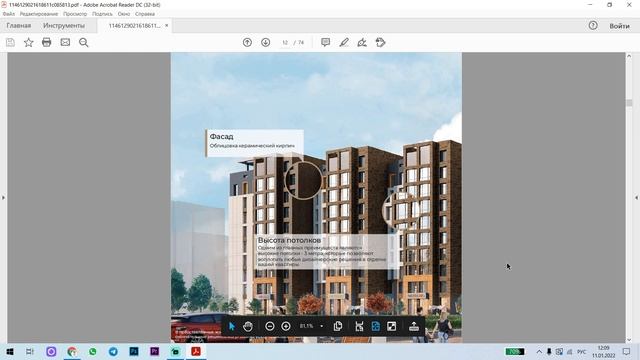
Task: Click the scrollbar down arrow
Action: (629, 340)
